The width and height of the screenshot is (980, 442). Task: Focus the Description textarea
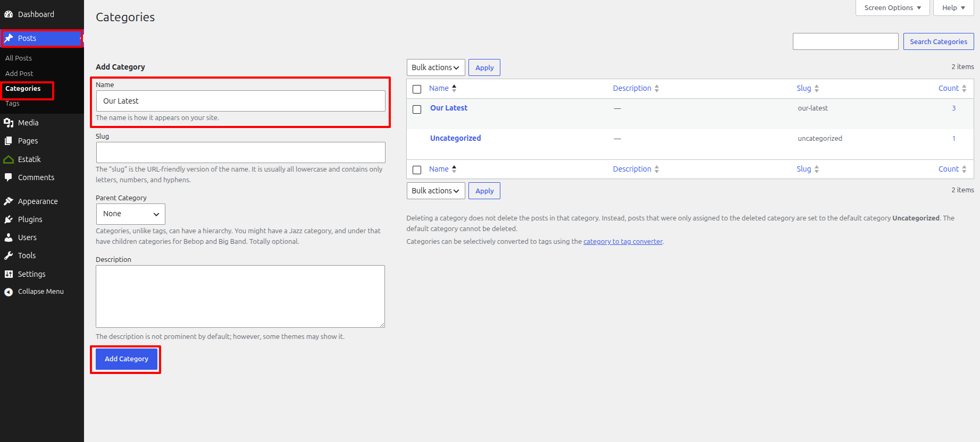pyautogui.click(x=240, y=296)
